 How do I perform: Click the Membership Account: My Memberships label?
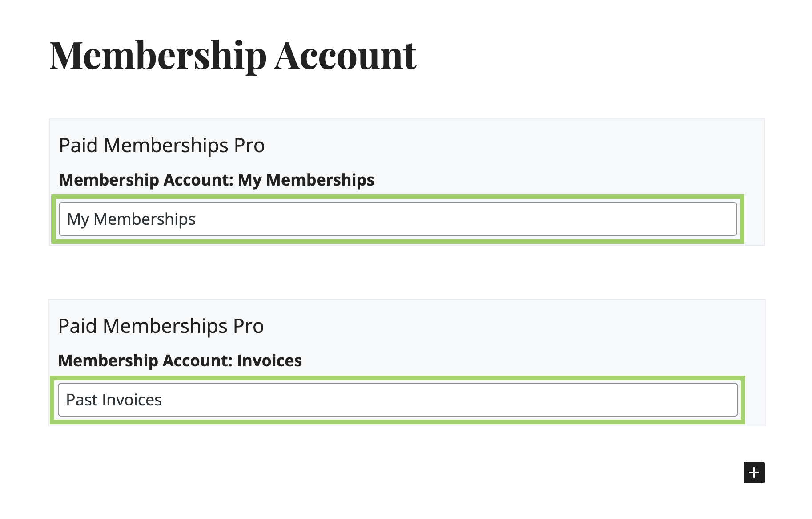click(x=217, y=180)
